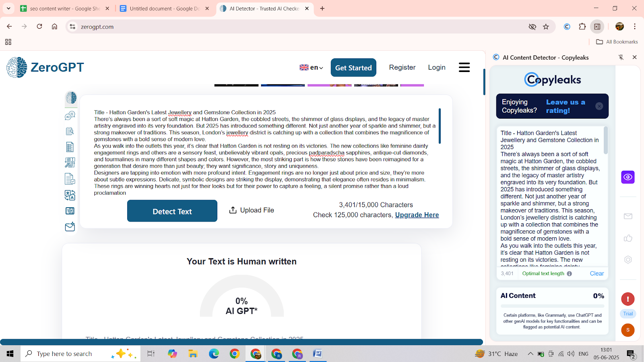The image size is (644, 362).
Task: Click Upload File
Action: pyautogui.click(x=252, y=210)
